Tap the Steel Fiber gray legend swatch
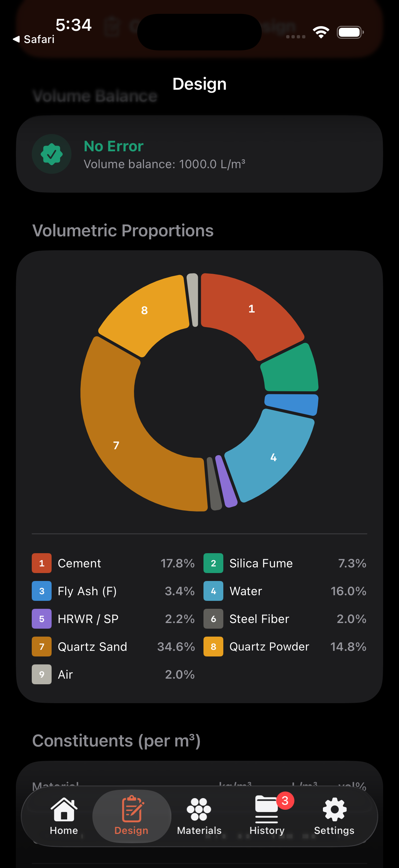399x868 pixels. [213, 619]
